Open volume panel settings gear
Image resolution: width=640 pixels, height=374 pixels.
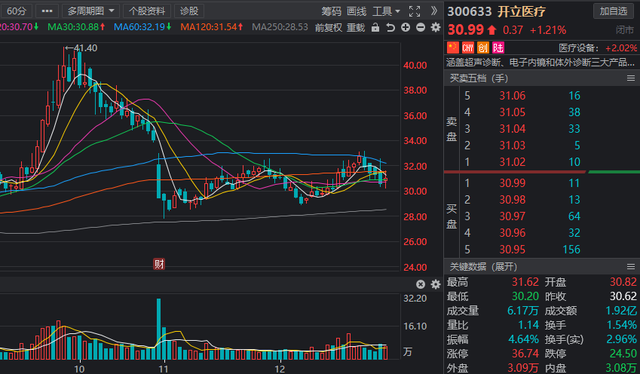point(436,284)
